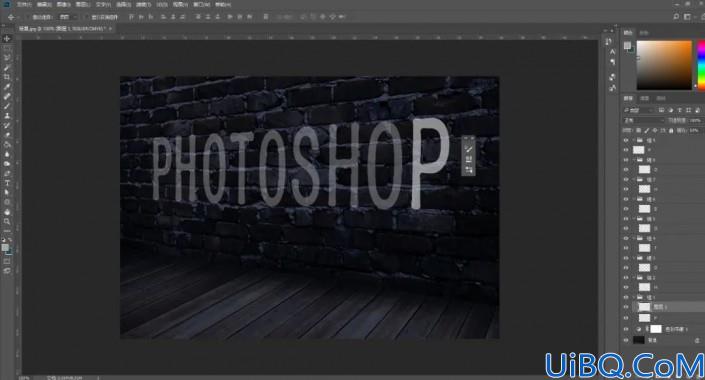The height and width of the screenshot is (380, 705).
Task: Switch to the 通道 channels tab
Action: pos(644,98)
